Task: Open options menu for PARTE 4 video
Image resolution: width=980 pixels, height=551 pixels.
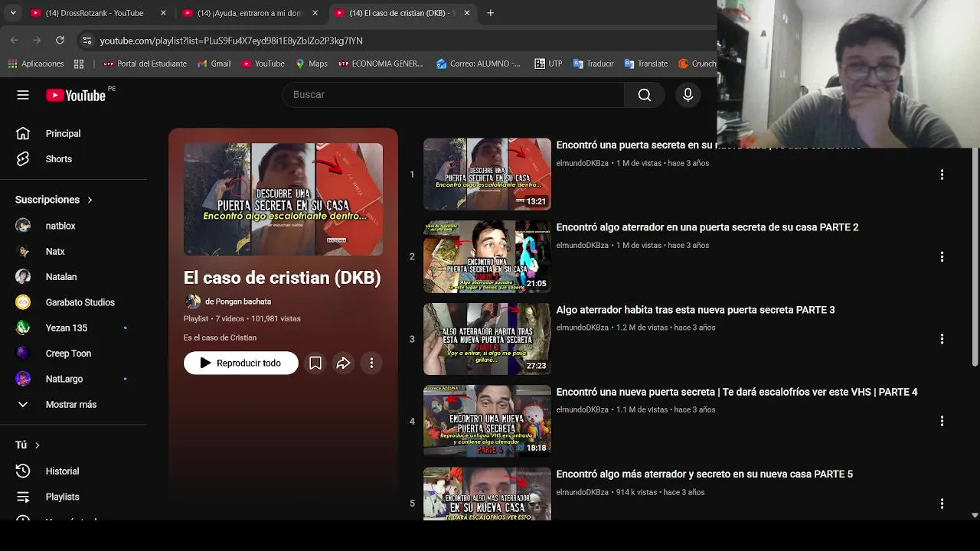Action: [942, 421]
